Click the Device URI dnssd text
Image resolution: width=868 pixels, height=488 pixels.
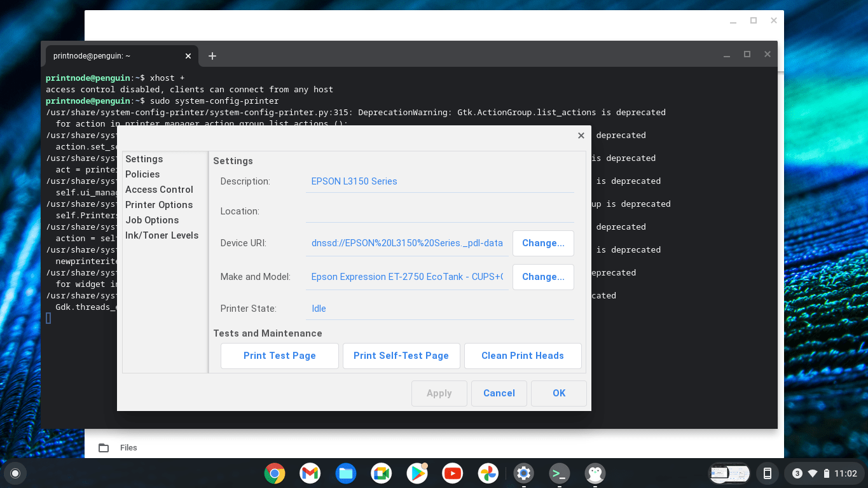(407, 243)
